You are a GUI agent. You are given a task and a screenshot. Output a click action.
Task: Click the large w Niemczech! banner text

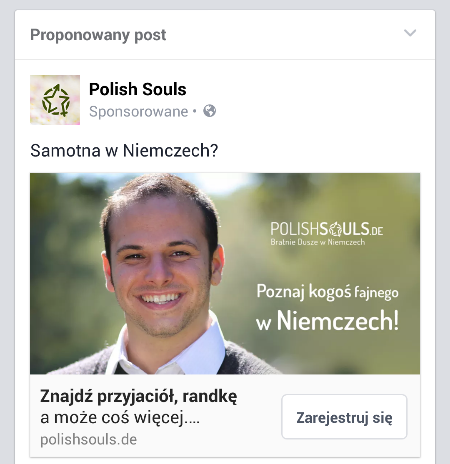pos(327,321)
